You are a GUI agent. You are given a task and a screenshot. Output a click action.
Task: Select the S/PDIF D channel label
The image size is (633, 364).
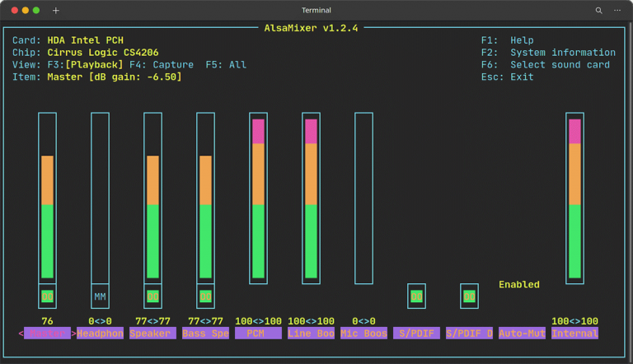click(x=469, y=334)
